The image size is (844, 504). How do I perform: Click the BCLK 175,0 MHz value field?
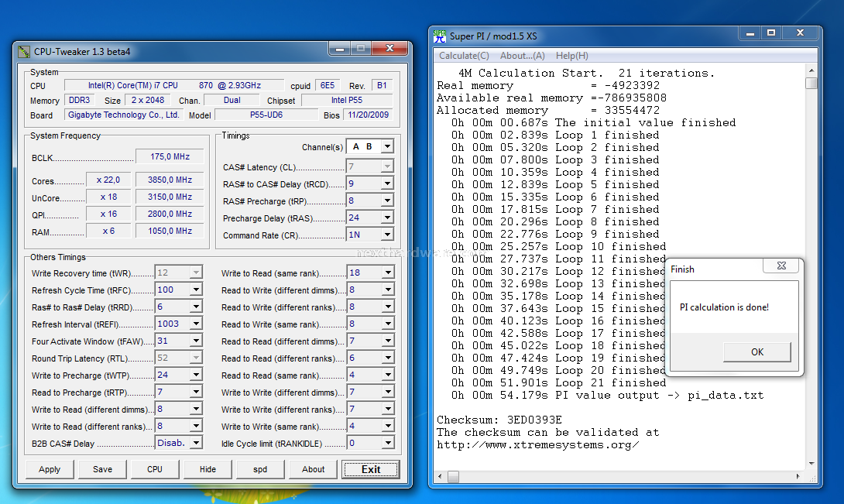click(170, 156)
